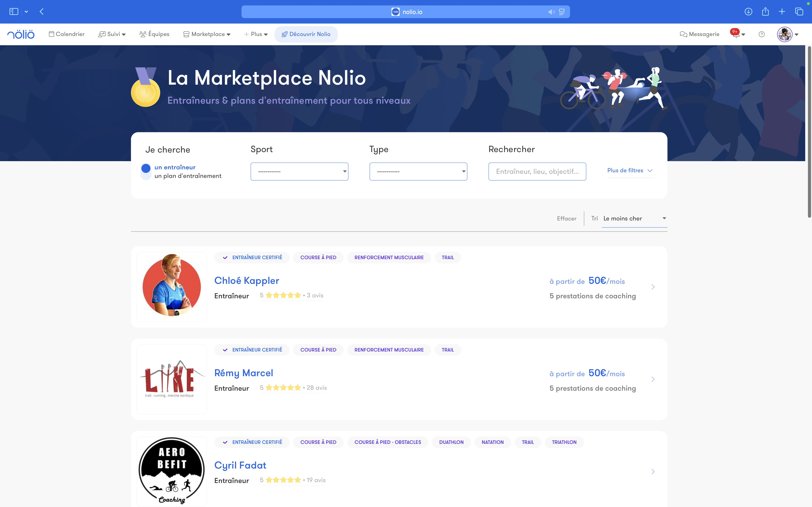Click the help question mark icon
This screenshot has width=812, height=507.
(x=762, y=34)
